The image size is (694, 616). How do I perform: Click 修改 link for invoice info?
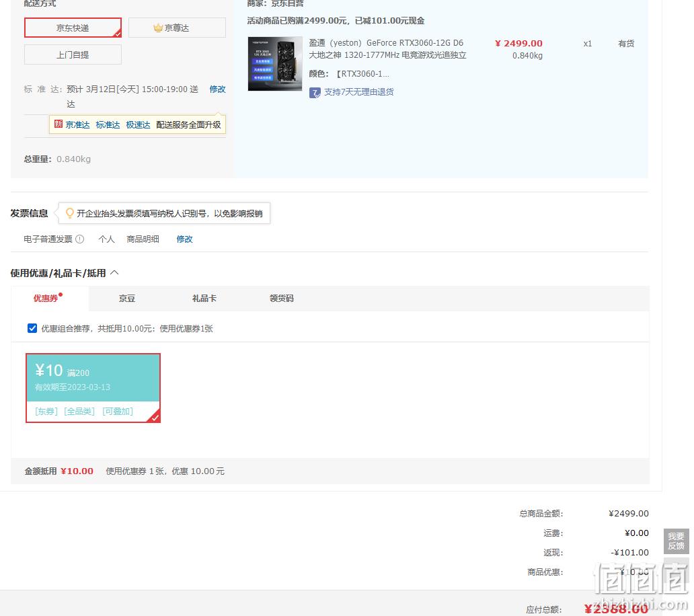(x=184, y=239)
